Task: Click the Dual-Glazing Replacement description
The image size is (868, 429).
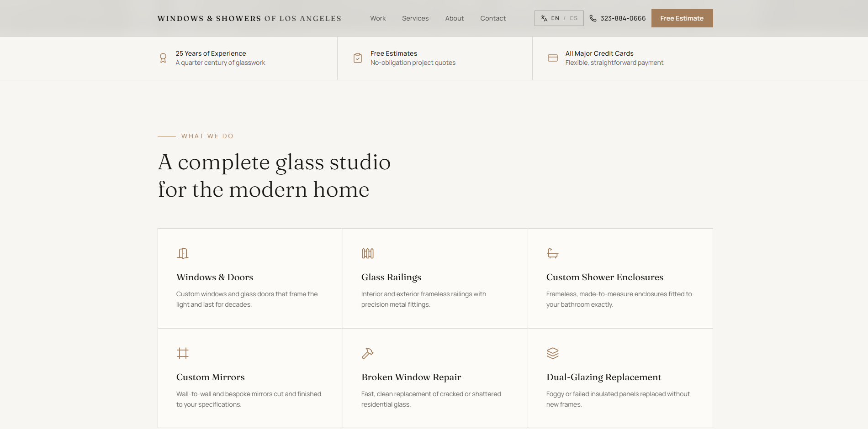Action: coord(618,399)
